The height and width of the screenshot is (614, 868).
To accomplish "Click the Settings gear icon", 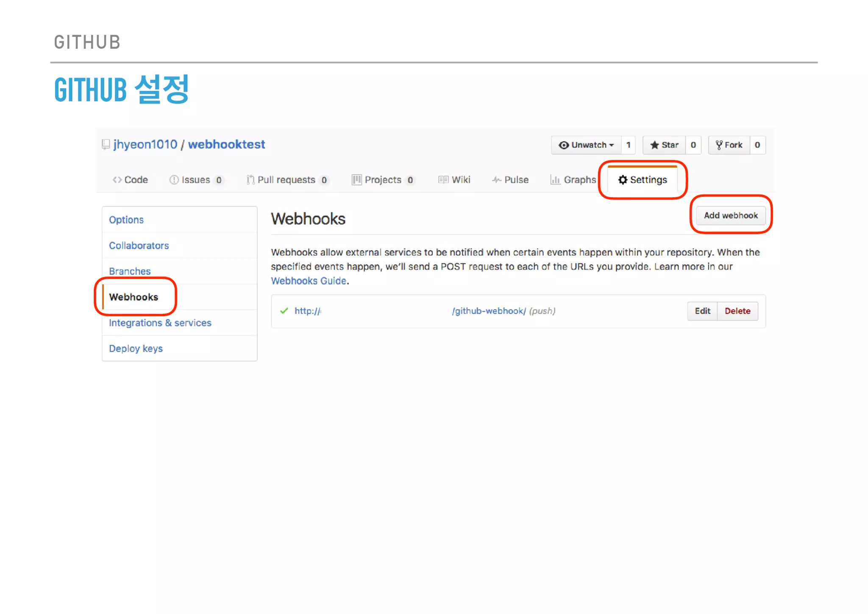I will click(x=623, y=180).
